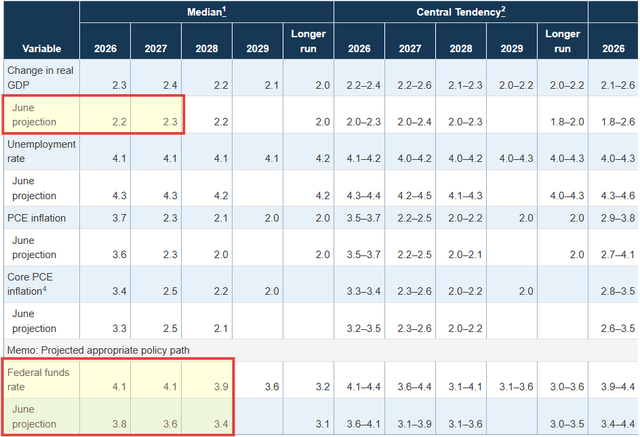Click the Central Tendency 2027 column header
Image resolution: width=640 pixels, height=437 pixels.
point(410,49)
